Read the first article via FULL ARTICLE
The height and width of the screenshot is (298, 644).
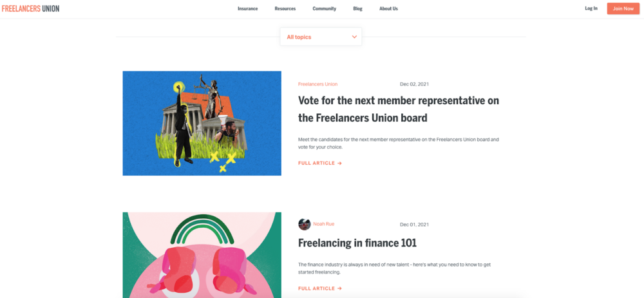tap(320, 163)
